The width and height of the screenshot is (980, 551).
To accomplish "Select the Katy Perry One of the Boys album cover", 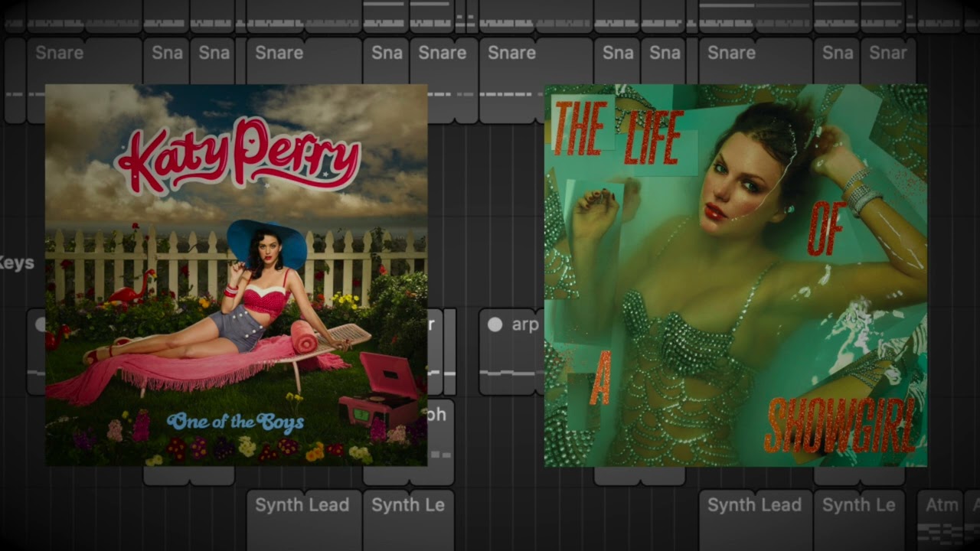I will [237, 275].
